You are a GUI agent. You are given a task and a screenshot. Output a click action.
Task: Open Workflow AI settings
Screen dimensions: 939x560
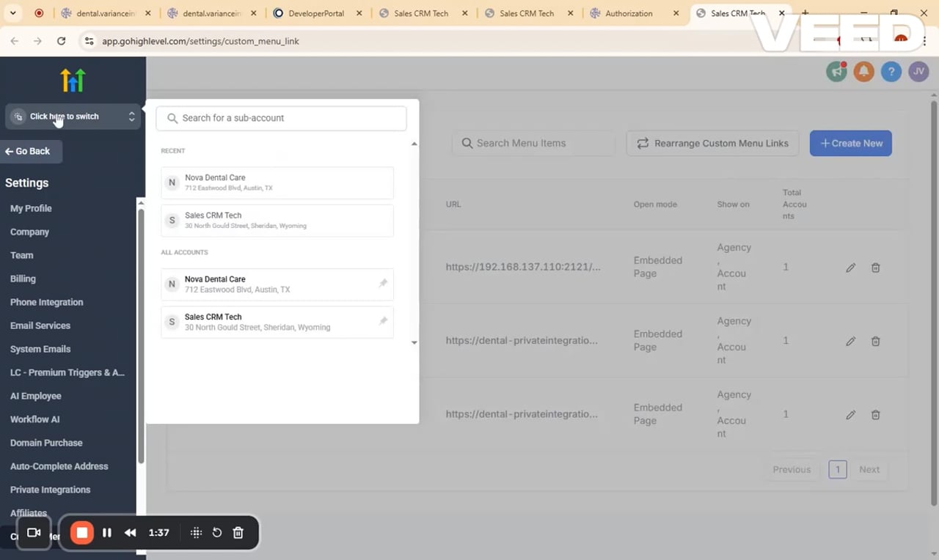(34, 419)
